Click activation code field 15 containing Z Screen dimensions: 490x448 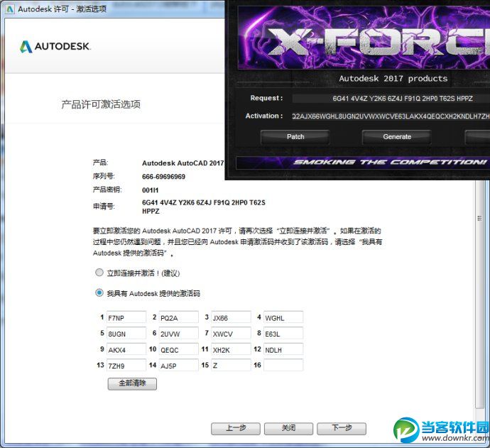coord(231,365)
